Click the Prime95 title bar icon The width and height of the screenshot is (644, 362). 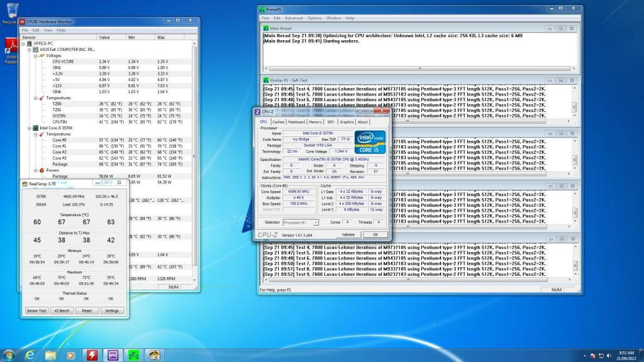coord(262,9)
